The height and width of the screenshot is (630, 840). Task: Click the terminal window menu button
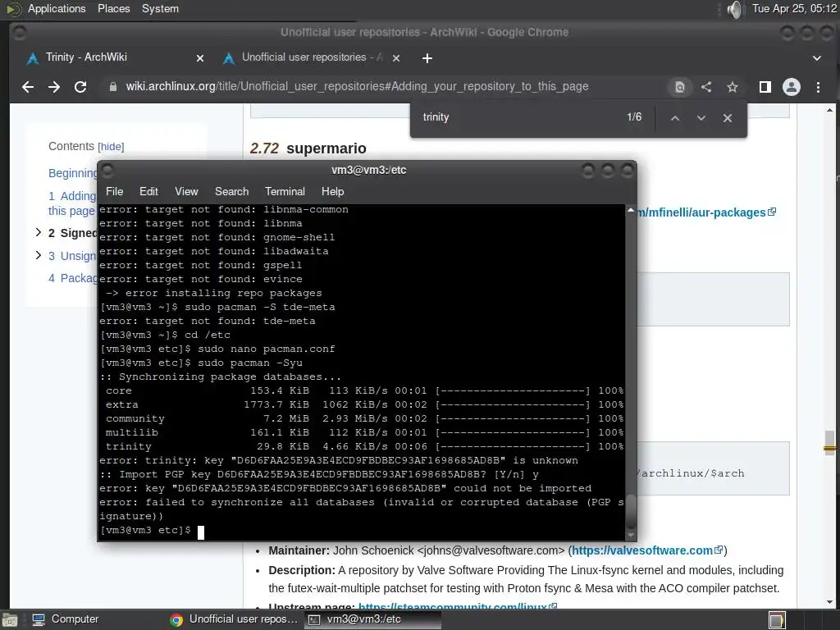(x=107, y=171)
